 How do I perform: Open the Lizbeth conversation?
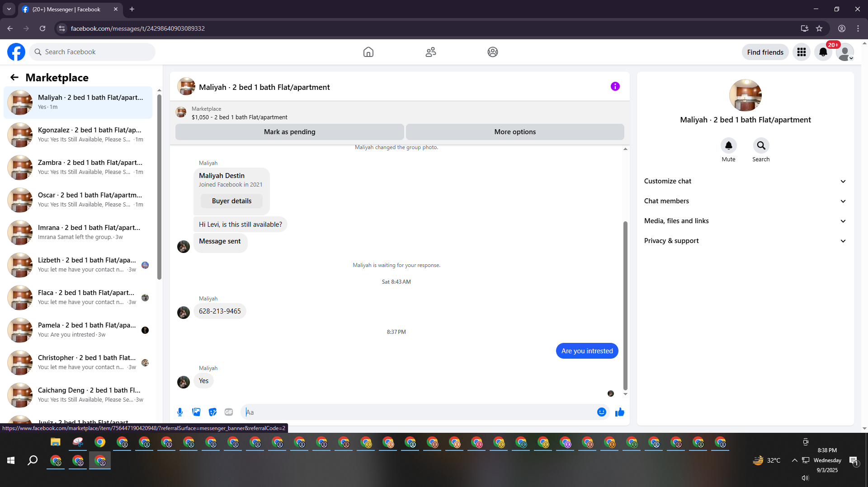78,265
